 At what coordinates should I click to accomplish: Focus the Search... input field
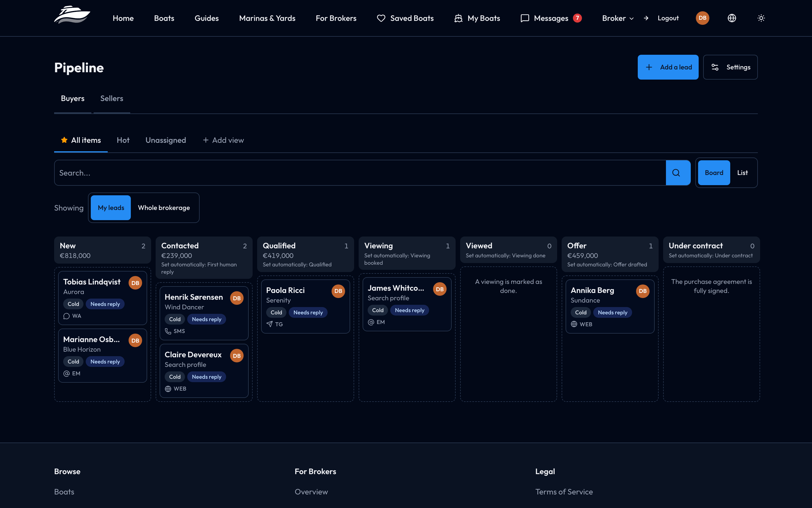[360, 173]
